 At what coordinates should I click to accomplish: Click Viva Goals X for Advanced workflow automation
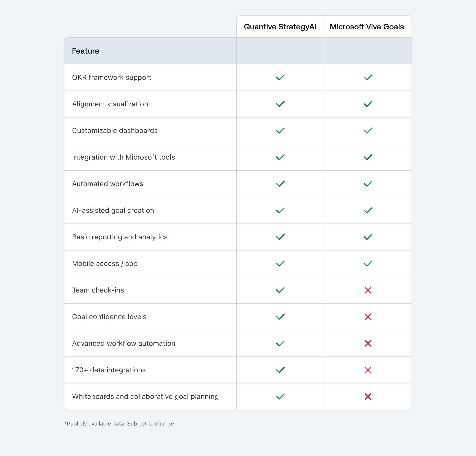click(368, 343)
